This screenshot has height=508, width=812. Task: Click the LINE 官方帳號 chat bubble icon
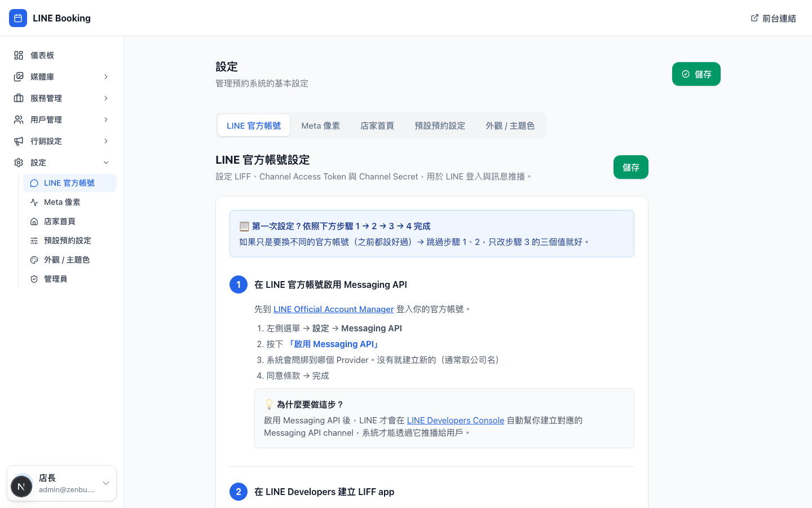34,182
